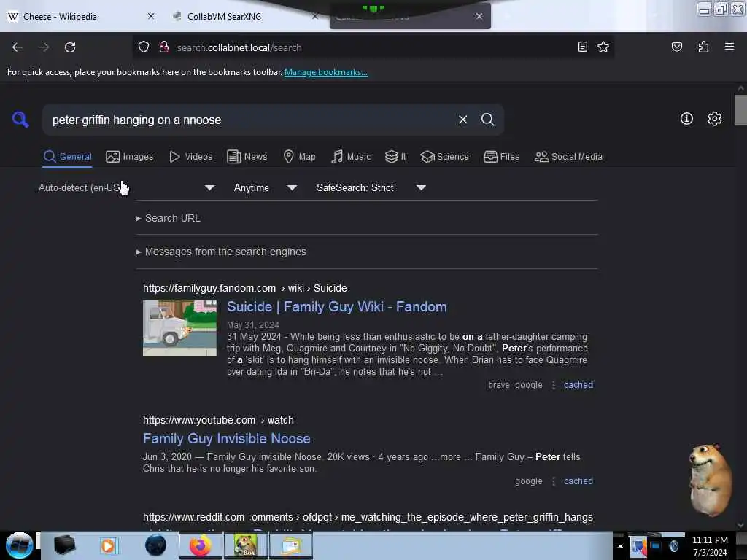
Task: Expand the Search URL section
Action: 169,218
